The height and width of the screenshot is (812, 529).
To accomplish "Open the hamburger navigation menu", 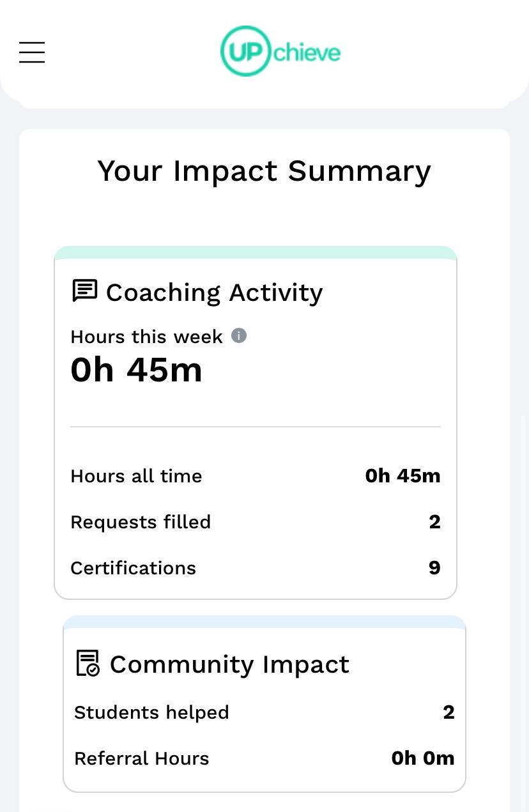I will coord(32,52).
